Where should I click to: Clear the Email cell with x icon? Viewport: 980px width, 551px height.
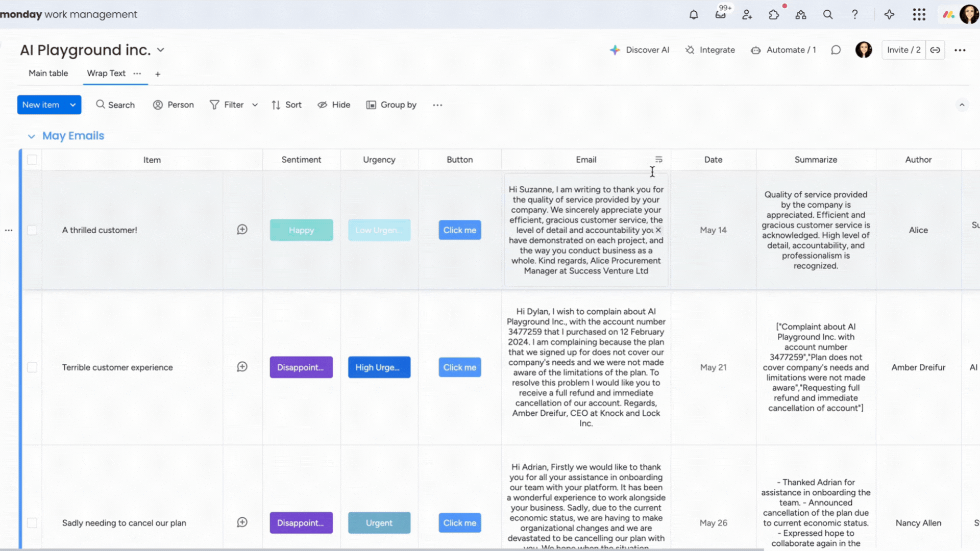pos(658,230)
